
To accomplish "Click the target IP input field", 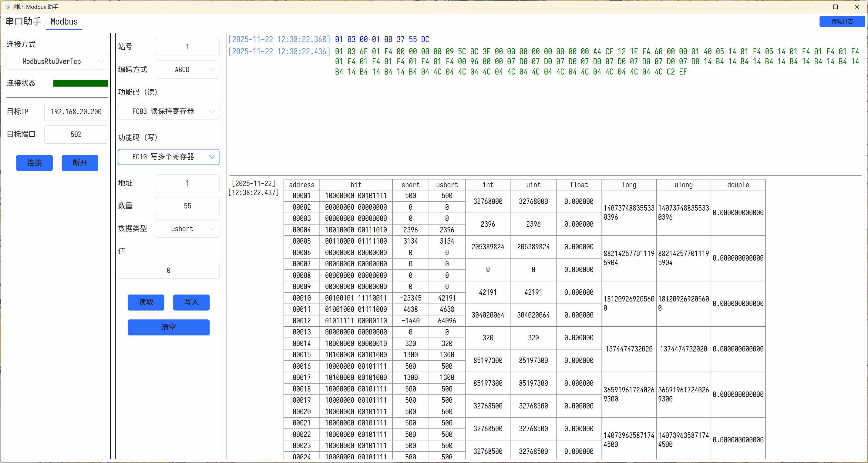I will click(x=76, y=112).
